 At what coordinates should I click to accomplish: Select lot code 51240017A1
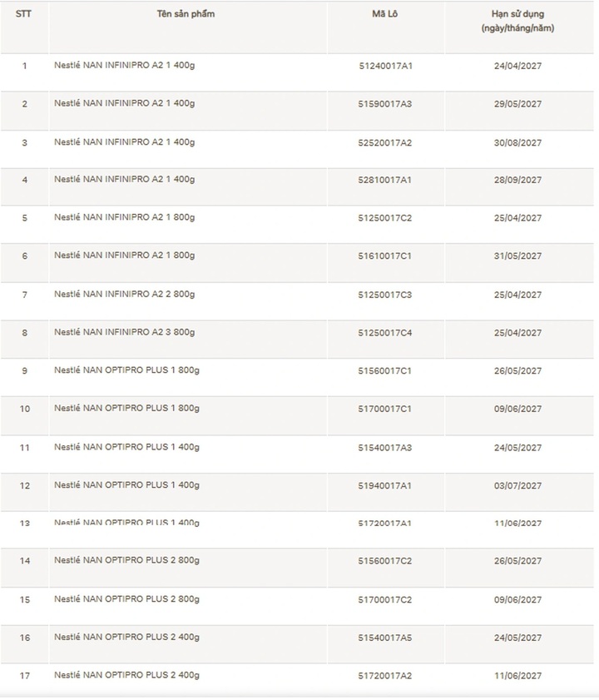point(384,65)
